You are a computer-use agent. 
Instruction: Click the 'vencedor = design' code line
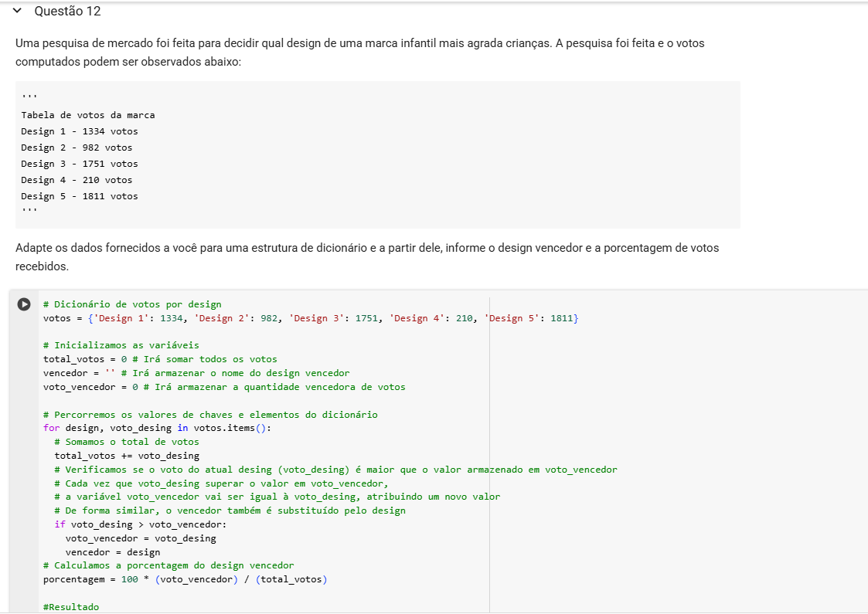[x=113, y=552]
